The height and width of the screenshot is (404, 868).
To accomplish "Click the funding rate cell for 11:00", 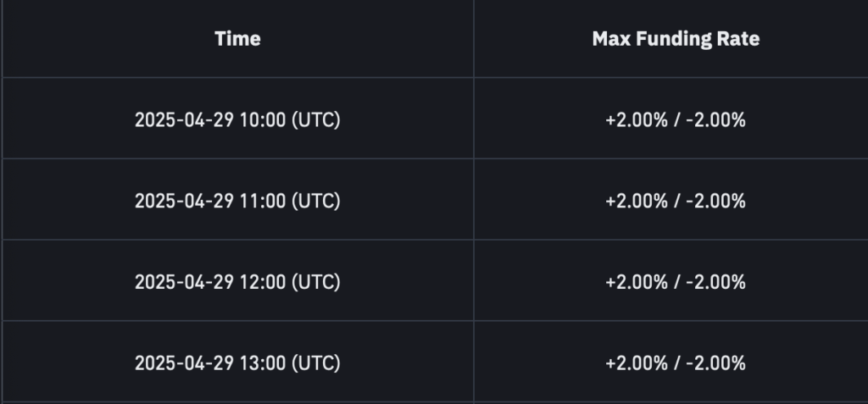I will click(x=676, y=201).
